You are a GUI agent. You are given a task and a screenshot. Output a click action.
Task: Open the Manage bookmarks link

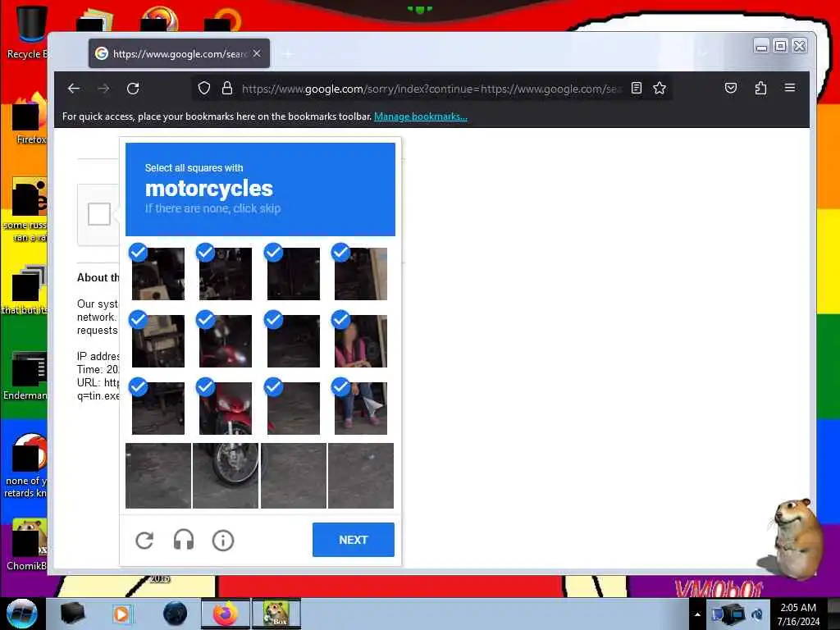click(x=421, y=116)
